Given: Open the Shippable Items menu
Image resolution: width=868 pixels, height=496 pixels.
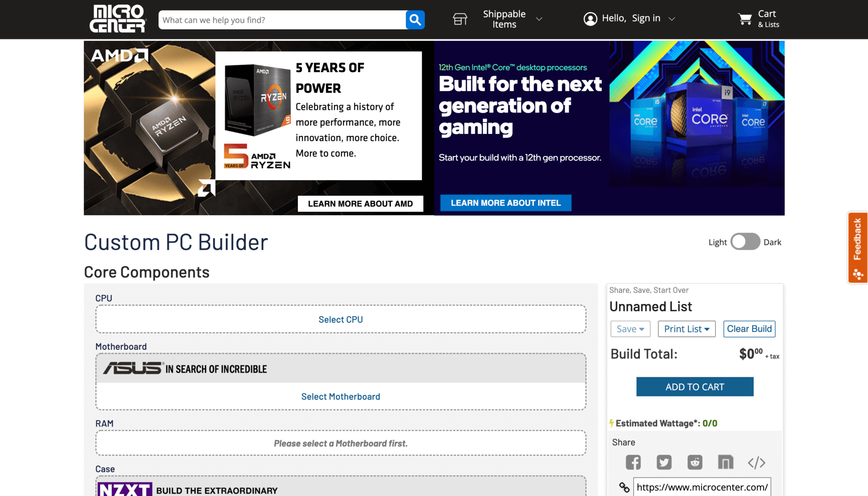Looking at the screenshot, I should click(504, 19).
